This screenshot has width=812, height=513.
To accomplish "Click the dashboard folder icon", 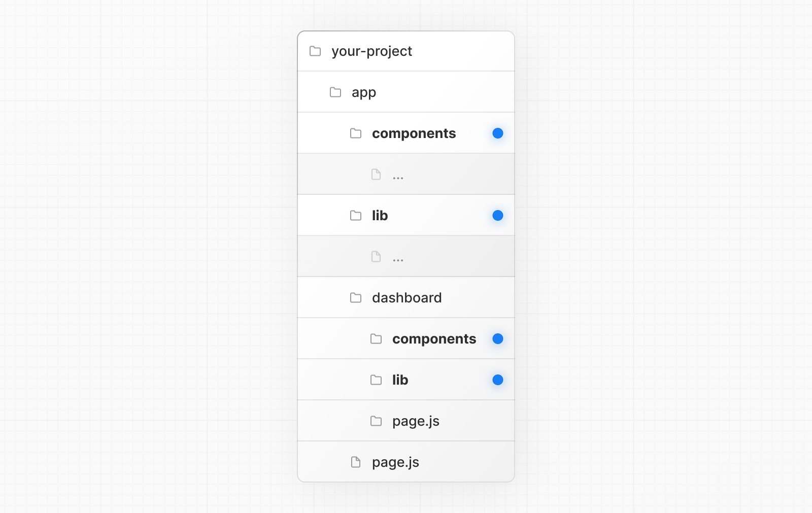I will pyautogui.click(x=356, y=298).
